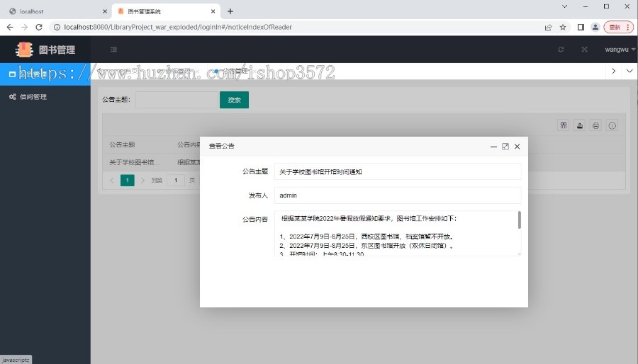Go to the previous table page
Viewport: 638px width, 364px height.
[x=112, y=180]
